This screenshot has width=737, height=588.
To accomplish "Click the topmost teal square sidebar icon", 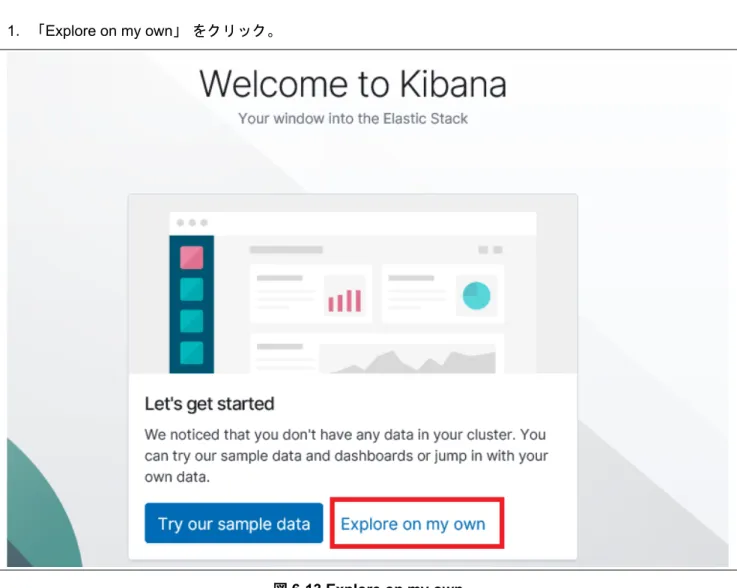I will (x=192, y=289).
